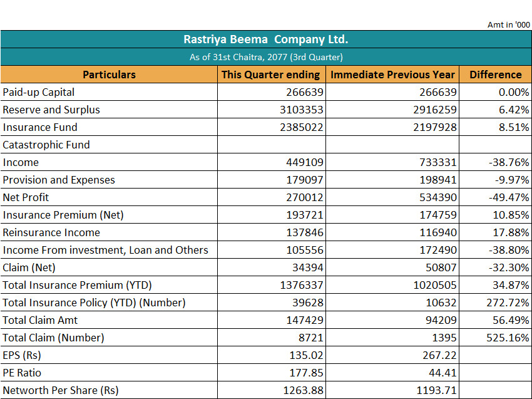The image size is (532, 399).
Task: Select the As of 31st Chaitra subtitle
Action: click(x=265, y=57)
